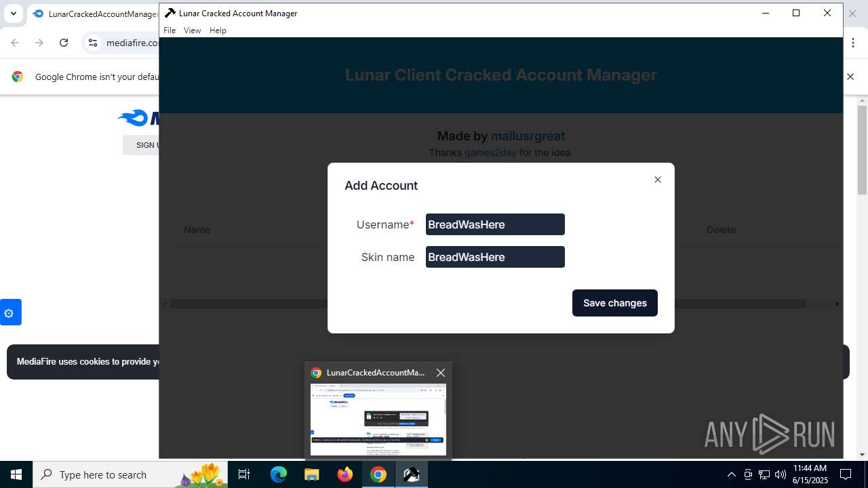Click the blue settings gear widget
This screenshot has width=868, height=488.
9,312
